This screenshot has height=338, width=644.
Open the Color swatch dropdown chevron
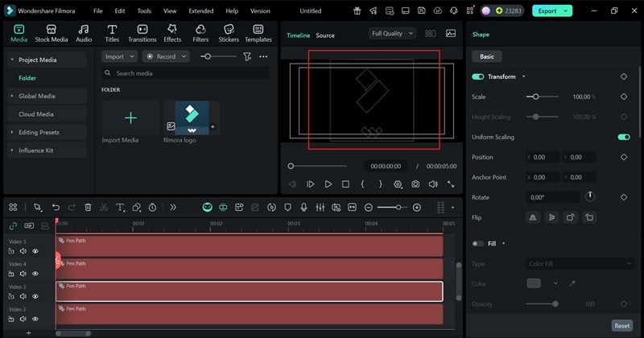point(555,283)
